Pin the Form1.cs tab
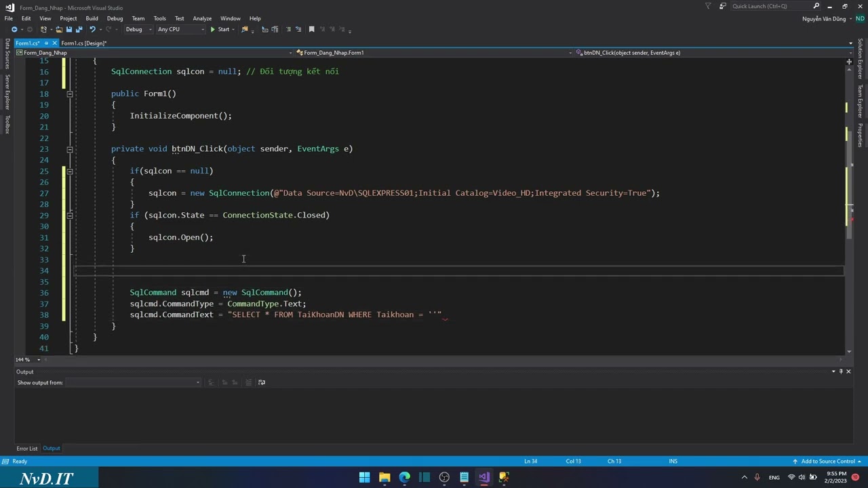This screenshot has width=868, height=488. [46, 43]
